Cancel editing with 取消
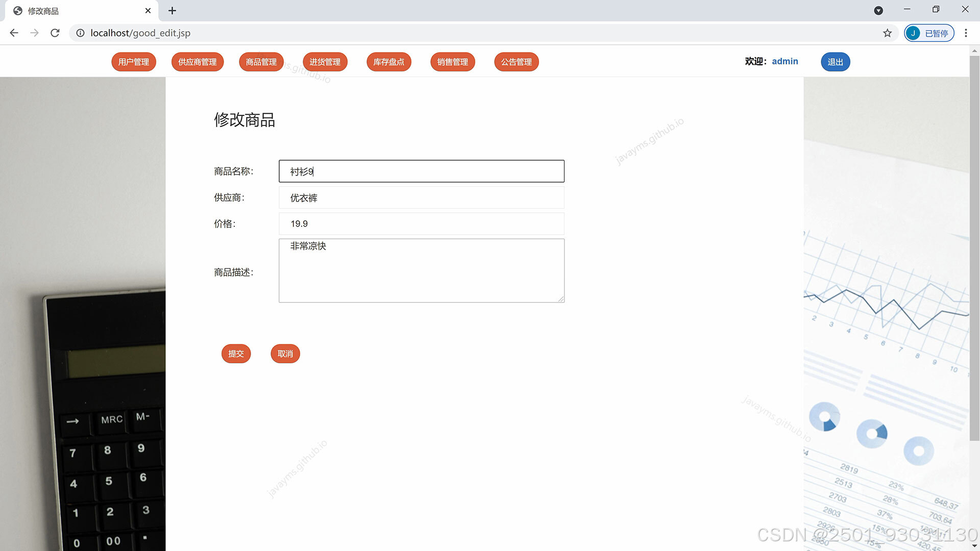The image size is (980, 551). coord(285,354)
